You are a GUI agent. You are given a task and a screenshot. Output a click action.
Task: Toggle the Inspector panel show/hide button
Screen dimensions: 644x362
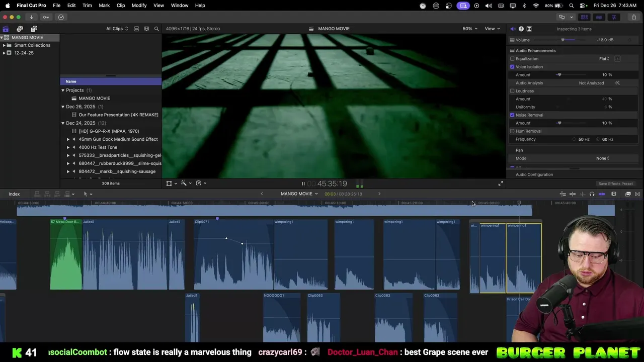tap(613, 17)
